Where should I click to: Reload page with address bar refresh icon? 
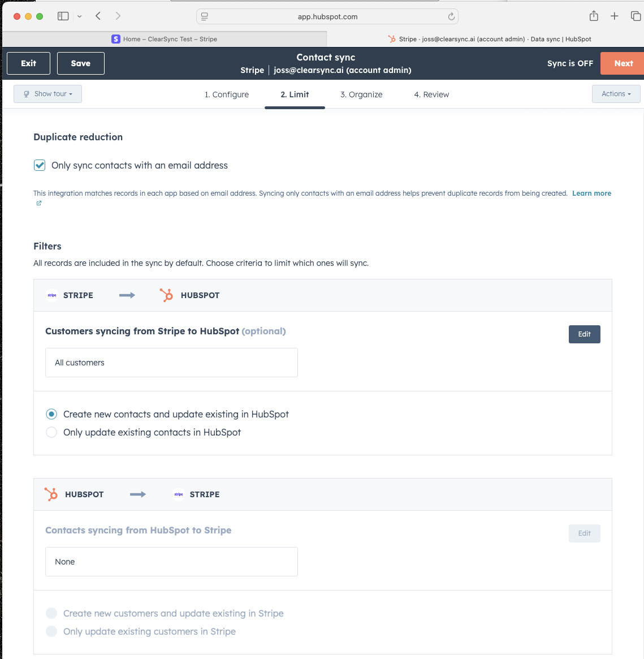(451, 16)
